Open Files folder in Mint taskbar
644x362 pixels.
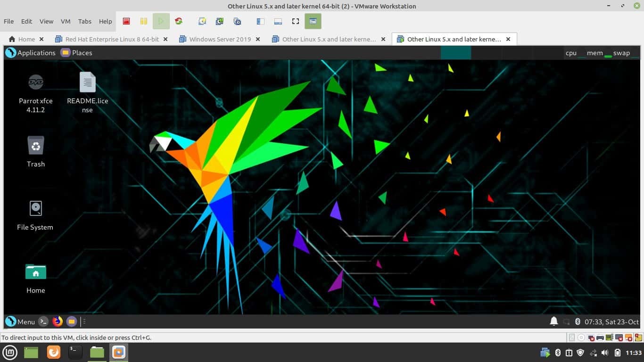[x=97, y=352]
